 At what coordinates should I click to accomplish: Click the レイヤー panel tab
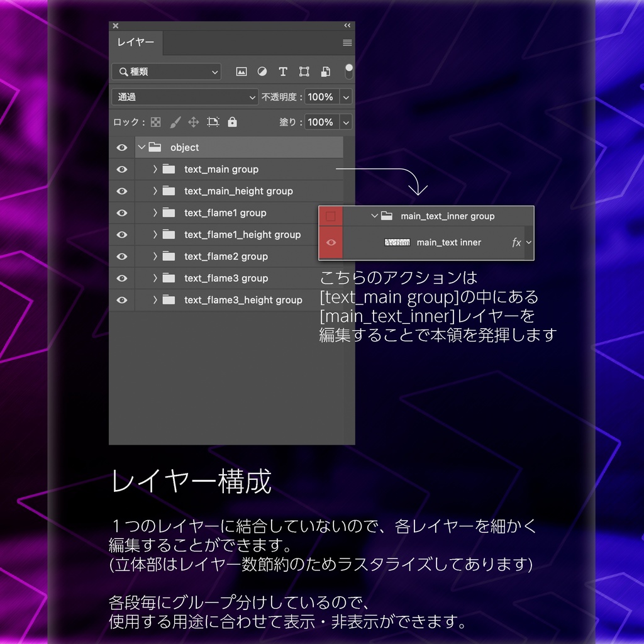point(136,42)
